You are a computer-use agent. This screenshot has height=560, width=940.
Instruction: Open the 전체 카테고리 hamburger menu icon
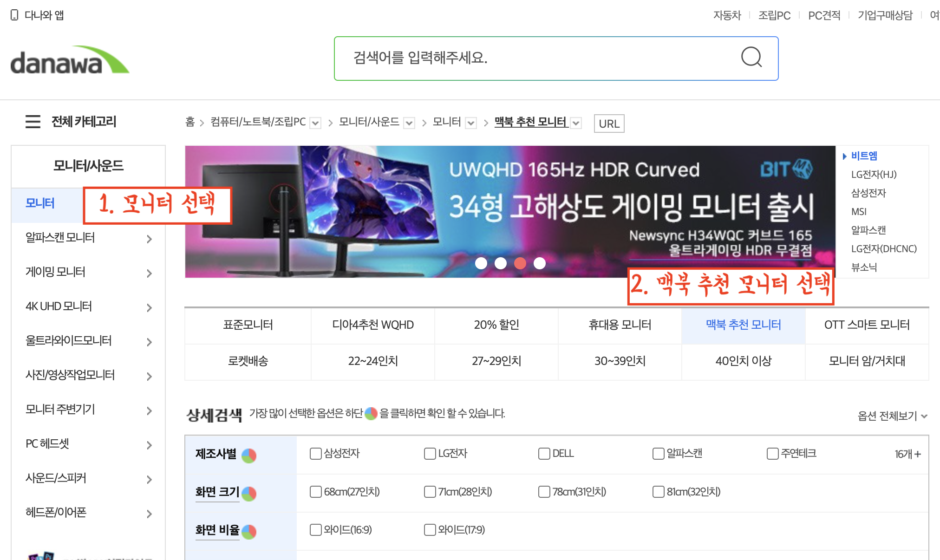[x=33, y=122]
